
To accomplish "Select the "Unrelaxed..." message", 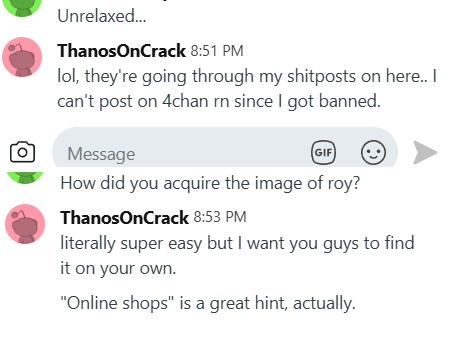I will coord(102,16).
